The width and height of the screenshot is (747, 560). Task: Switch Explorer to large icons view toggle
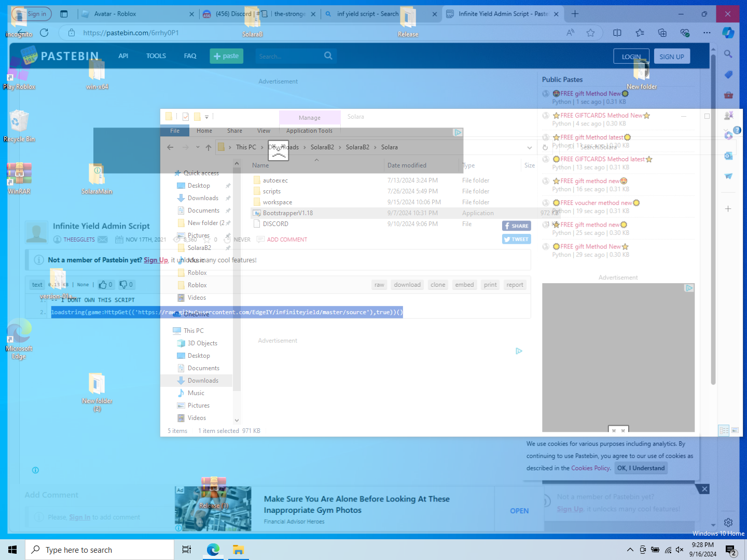[735, 430]
